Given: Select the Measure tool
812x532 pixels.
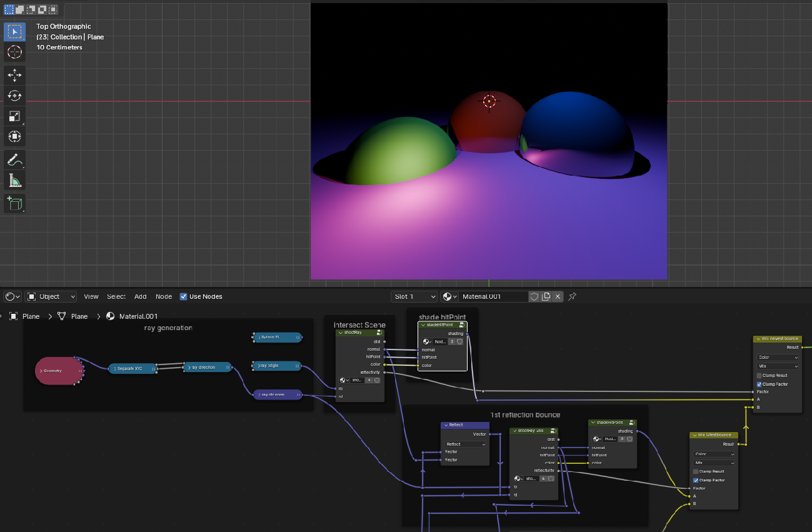Looking at the screenshot, I should [15, 181].
